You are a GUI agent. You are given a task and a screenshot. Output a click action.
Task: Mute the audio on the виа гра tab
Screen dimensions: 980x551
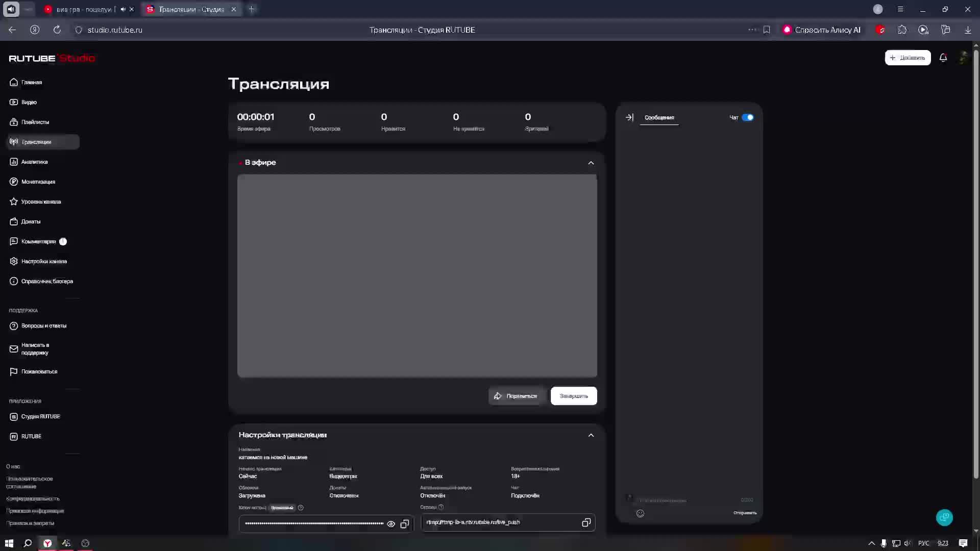pos(122,9)
